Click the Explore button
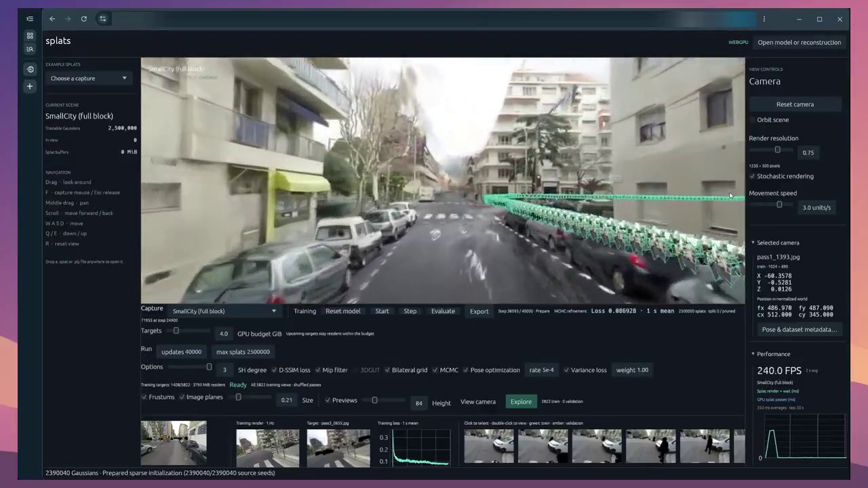The image size is (868, 488). pyautogui.click(x=521, y=402)
